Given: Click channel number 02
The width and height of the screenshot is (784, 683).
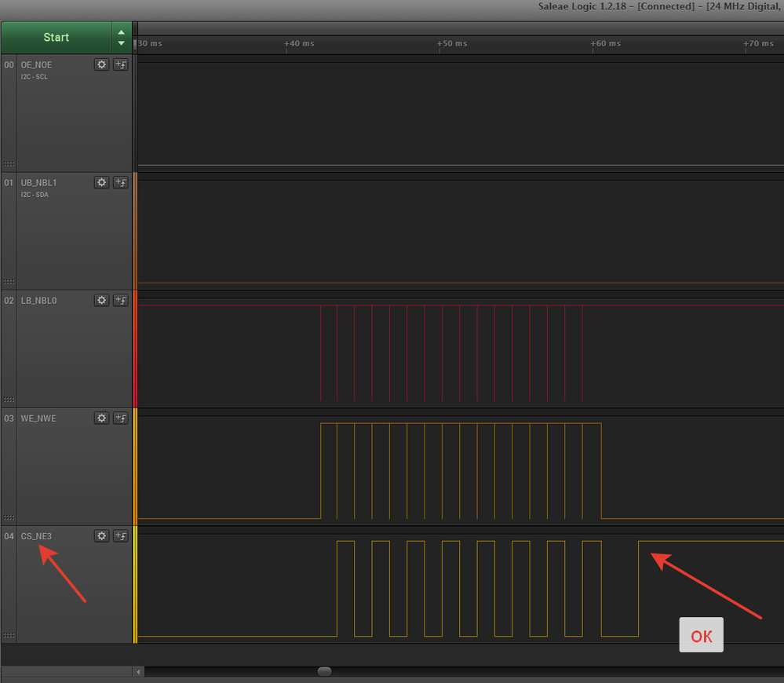Looking at the screenshot, I should coord(9,301).
